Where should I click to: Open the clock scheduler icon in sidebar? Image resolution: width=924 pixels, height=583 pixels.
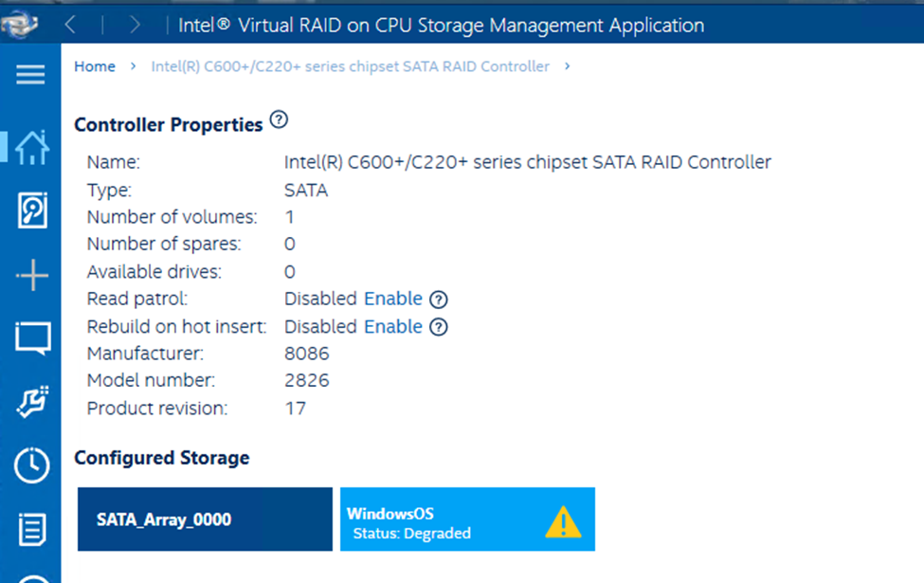click(32, 465)
